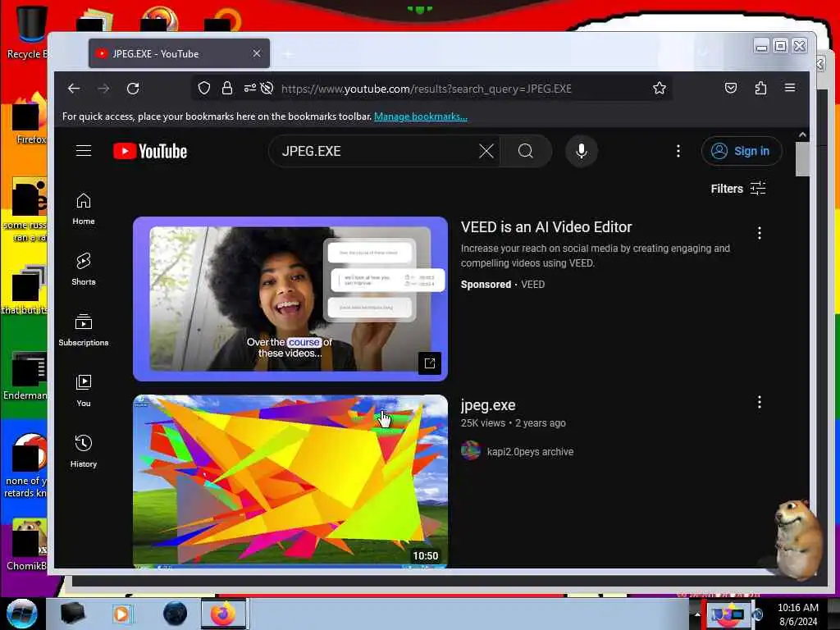Switch to Firefox in the taskbar
The height and width of the screenshot is (630, 840).
click(223, 614)
